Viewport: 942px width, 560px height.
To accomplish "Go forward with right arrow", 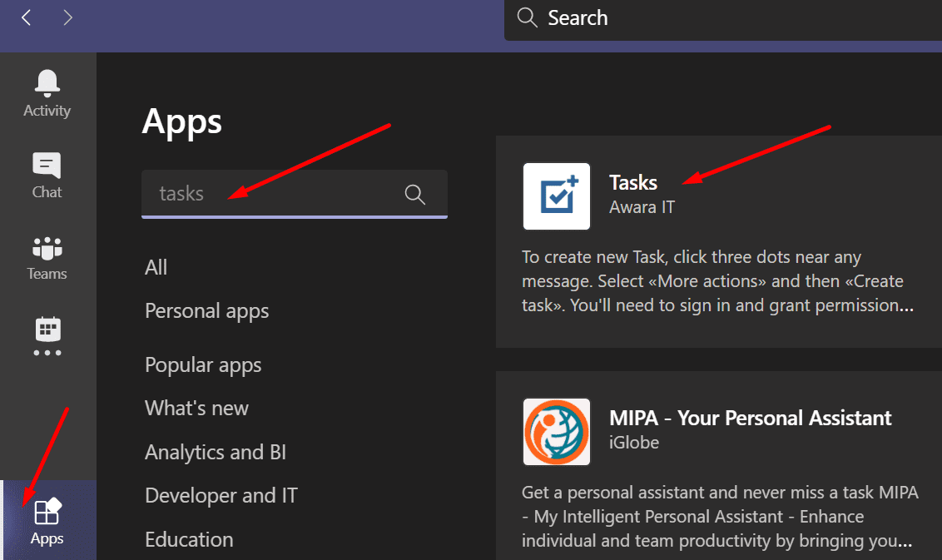I will (68, 17).
